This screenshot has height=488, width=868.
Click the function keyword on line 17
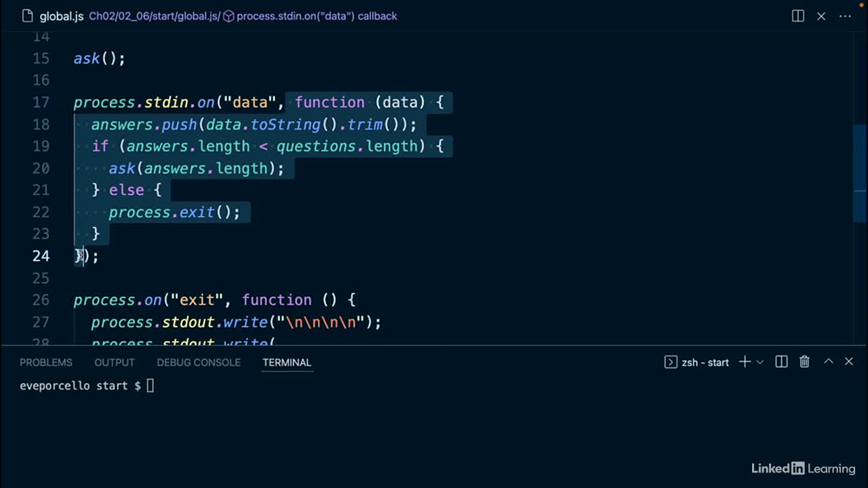(x=330, y=102)
